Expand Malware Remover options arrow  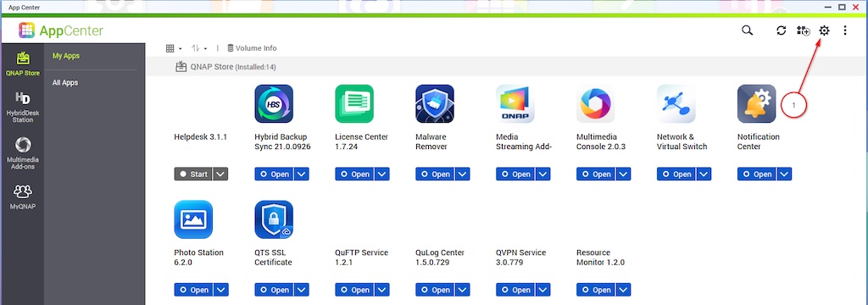[x=462, y=174]
